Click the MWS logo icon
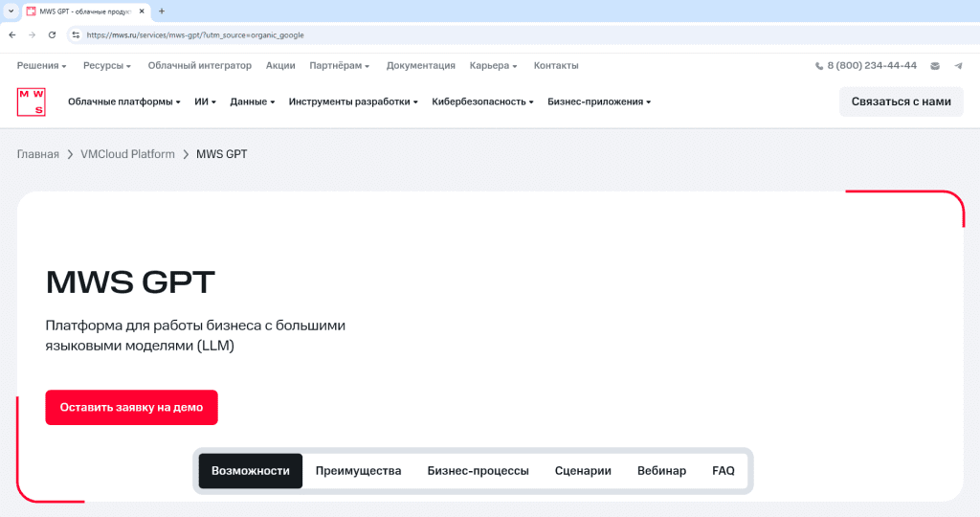 [32, 101]
